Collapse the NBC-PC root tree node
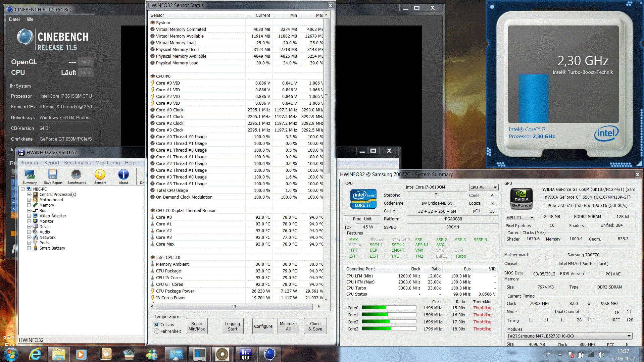Viewport: 644px width, 362px height. click(23, 189)
